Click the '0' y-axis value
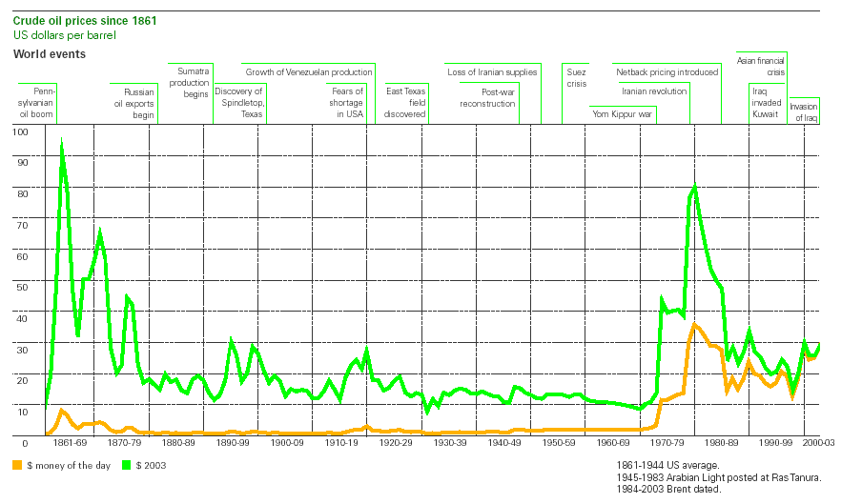This screenshot has width=862, height=504. (26, 443)
